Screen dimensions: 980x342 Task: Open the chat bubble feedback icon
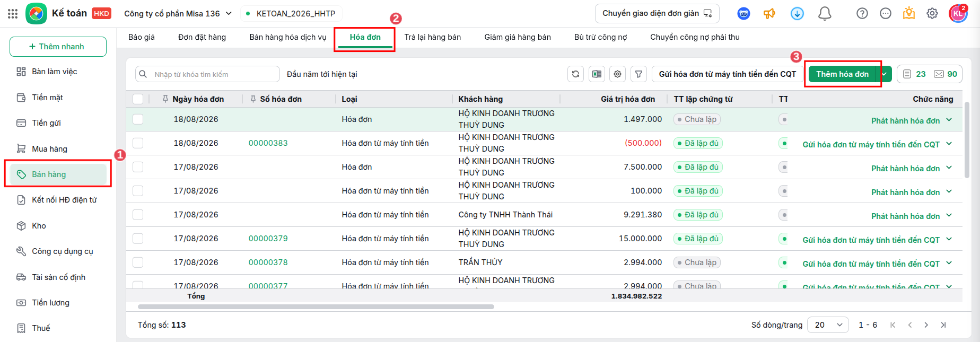(x=886, y=14)
